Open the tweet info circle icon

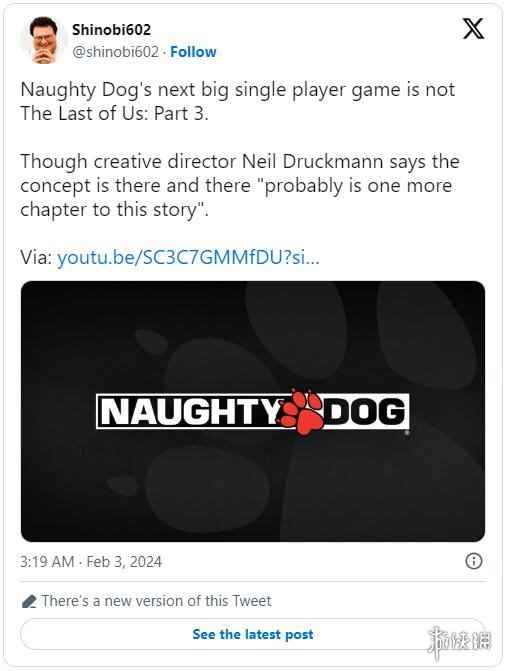[x=473, y=561]
